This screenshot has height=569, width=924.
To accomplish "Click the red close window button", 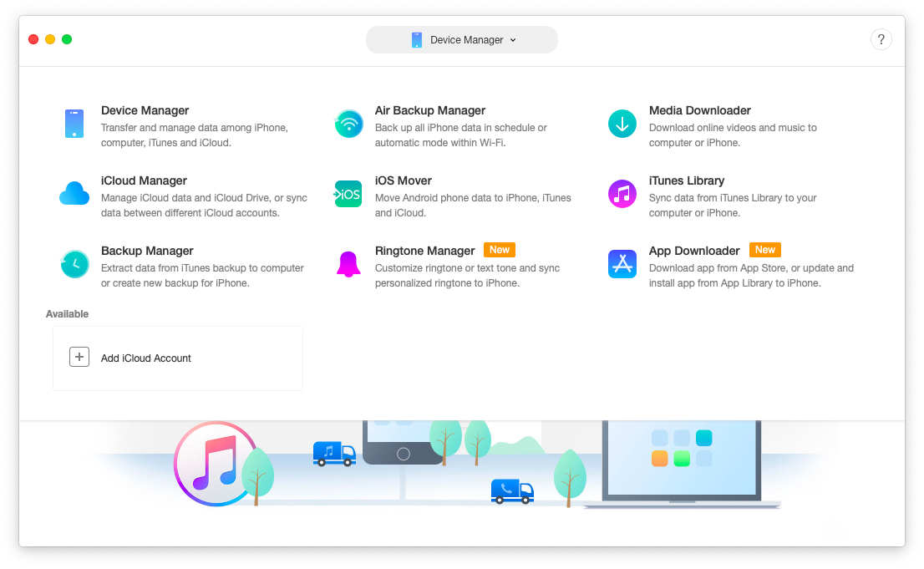I will pyautogui.click(x=33, y=39).
